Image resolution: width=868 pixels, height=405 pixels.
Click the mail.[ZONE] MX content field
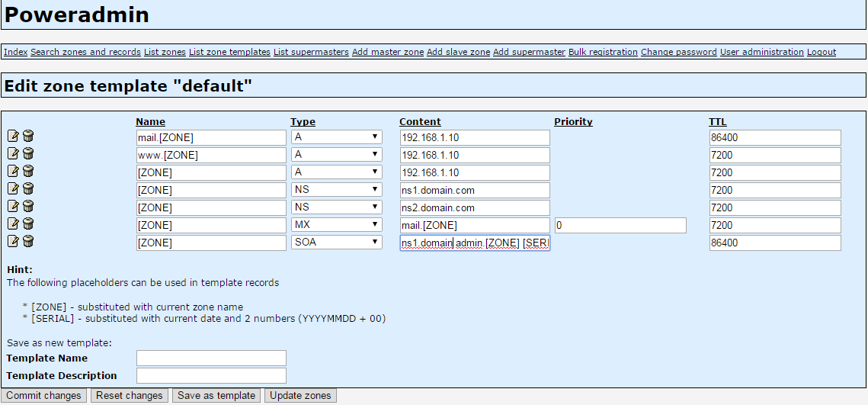point(475,226)
